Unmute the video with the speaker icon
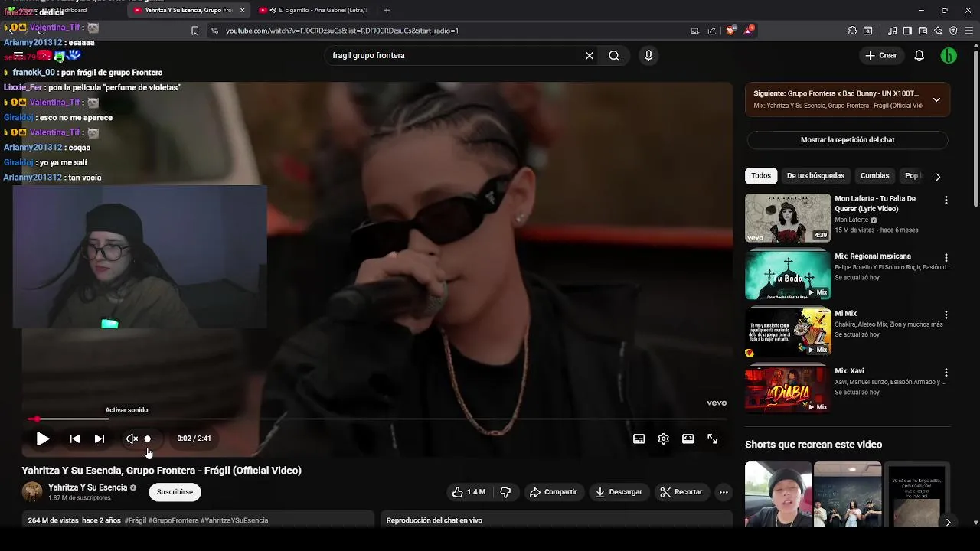 coord(132,439)
